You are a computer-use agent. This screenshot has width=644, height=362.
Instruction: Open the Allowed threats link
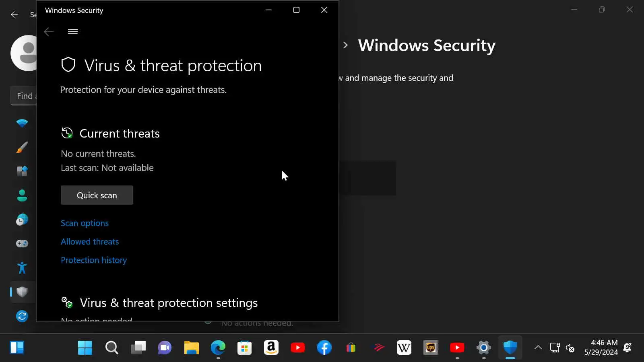click(90, 242)
